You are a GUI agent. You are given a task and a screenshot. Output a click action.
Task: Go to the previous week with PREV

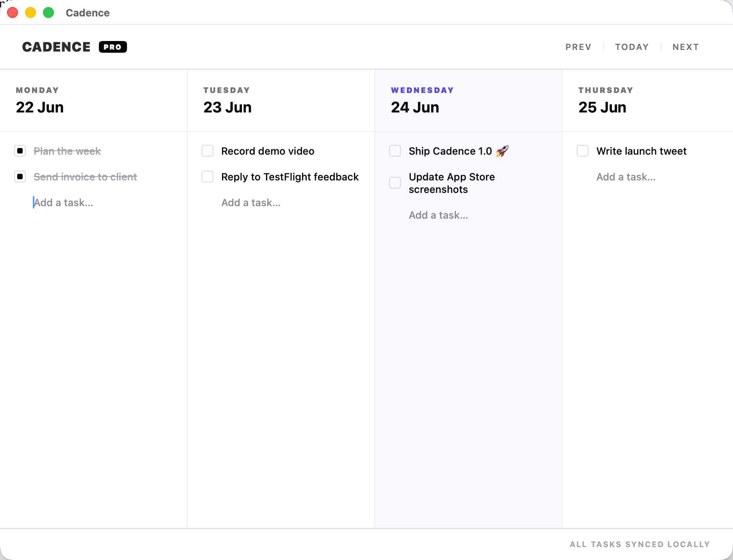point(578,47)
